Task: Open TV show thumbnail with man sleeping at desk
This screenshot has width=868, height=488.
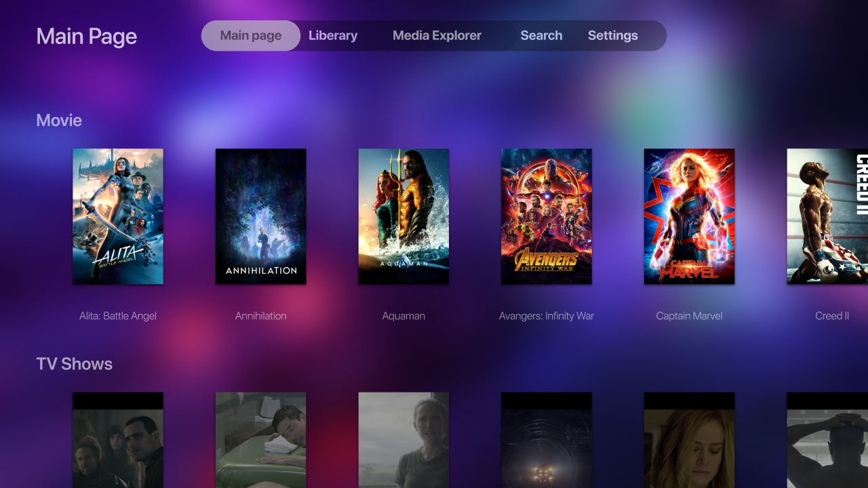Action: click(x=261, y=440)
